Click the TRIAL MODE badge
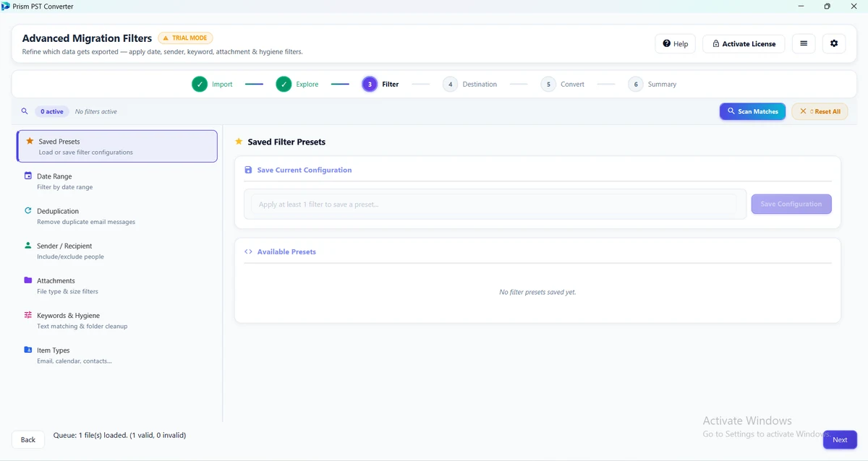The width and height of the screenshot is (868, 461). (x=185, y=38)
